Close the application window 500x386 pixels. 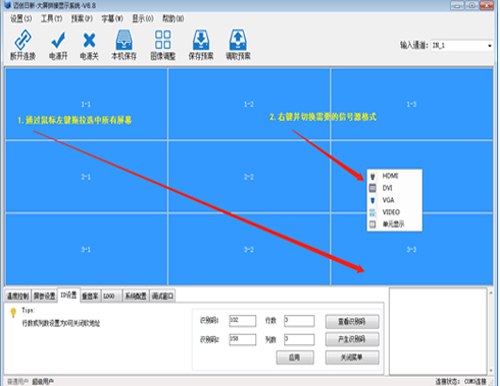(487, 5)
